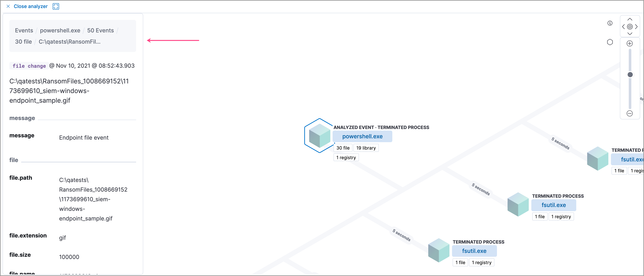Screen dimensions: 644x276
Task: Pan the graph view left
Action: click(x=623, y=27)
